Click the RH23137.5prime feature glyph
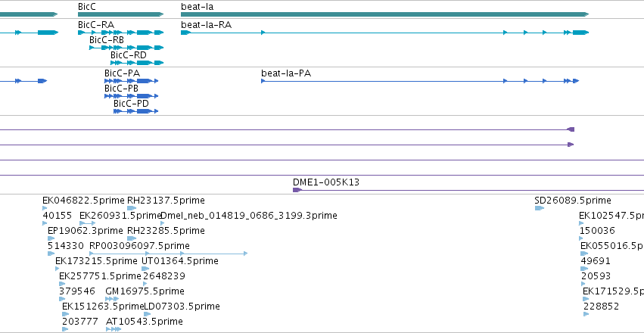Viewport: 644px width, 333px height. (132, 208)
